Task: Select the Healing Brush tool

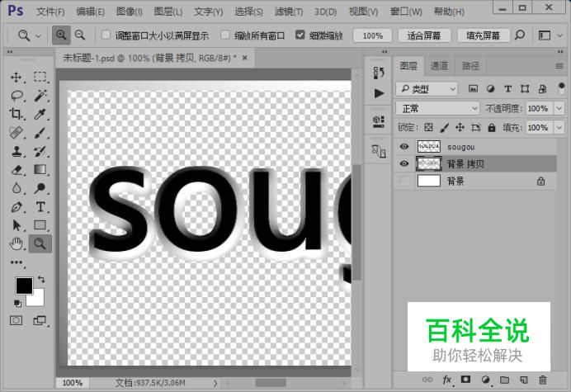Action: coord(16,133)
